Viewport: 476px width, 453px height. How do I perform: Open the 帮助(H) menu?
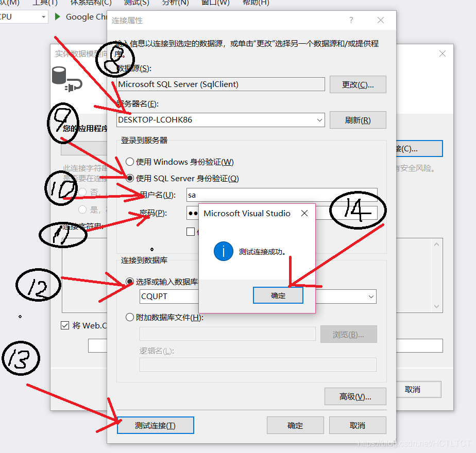pos(256,3)
